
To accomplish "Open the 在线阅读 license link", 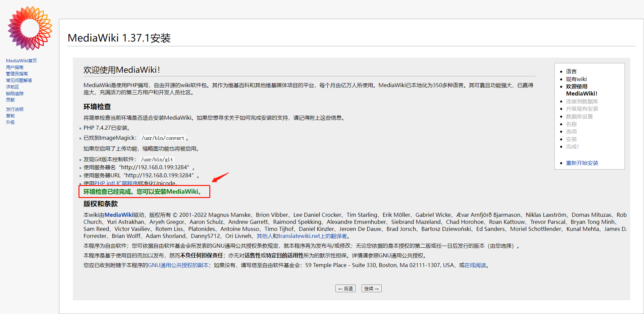I will [x=476, y=265].
